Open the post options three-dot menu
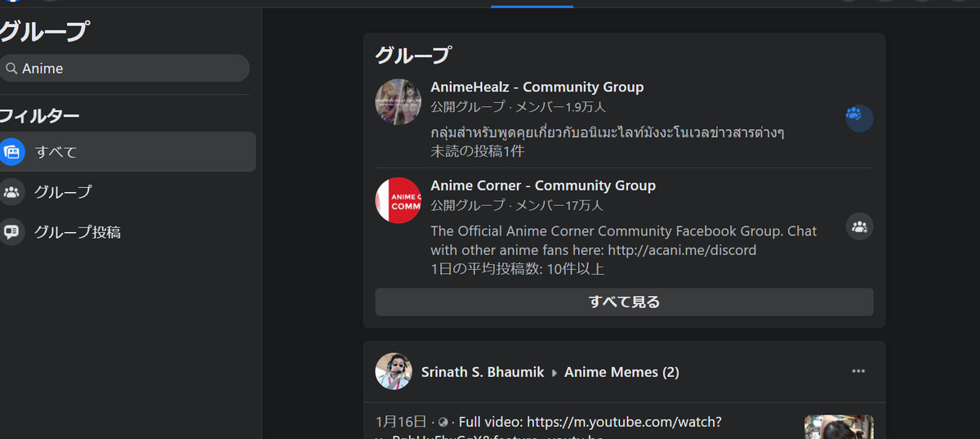This screenshot has width=980, height=439. (x=858, y=371)
